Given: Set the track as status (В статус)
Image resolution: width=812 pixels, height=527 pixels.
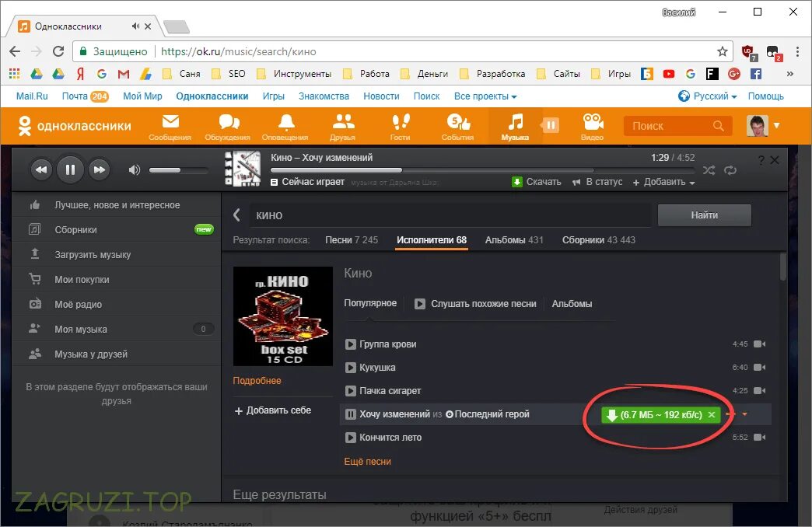Looking at the screenshot, I should click(x=597, y=182).
